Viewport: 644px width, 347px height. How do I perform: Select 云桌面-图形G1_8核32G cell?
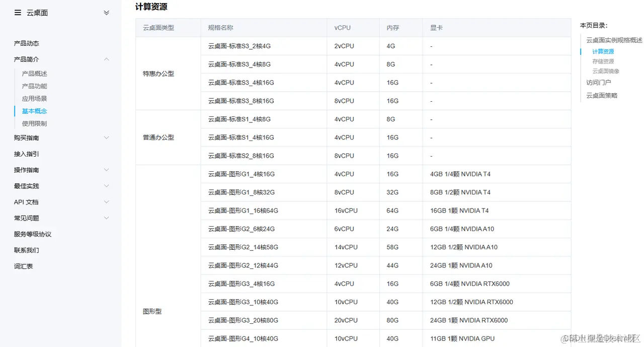tap(264, 192)
